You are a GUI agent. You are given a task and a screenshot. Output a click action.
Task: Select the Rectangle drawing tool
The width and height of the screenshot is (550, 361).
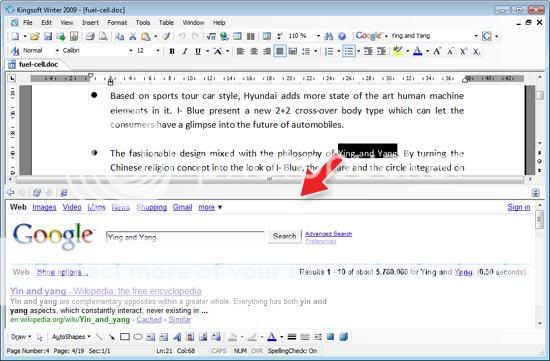[125, 337]
